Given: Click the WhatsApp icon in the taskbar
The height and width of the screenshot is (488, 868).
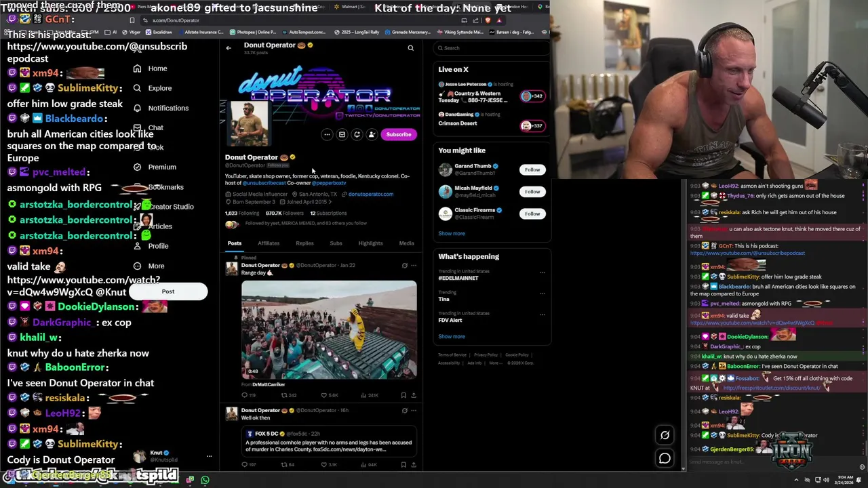Looking at the screenshot, I should tap(205, 480).
